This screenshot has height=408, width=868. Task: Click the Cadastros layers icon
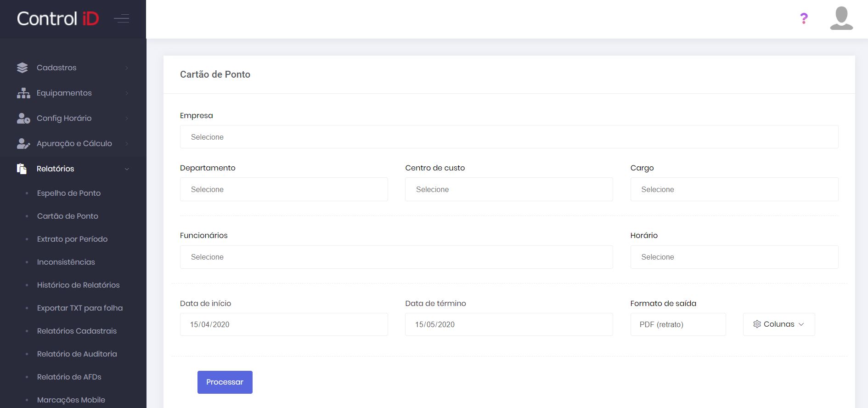(x=22, y=68)
